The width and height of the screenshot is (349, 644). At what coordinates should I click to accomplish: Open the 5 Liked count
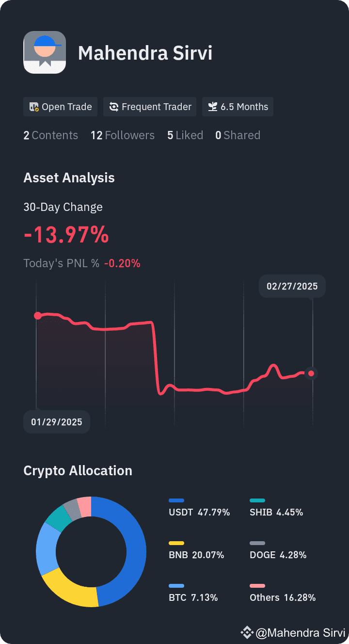click(185, 135)
